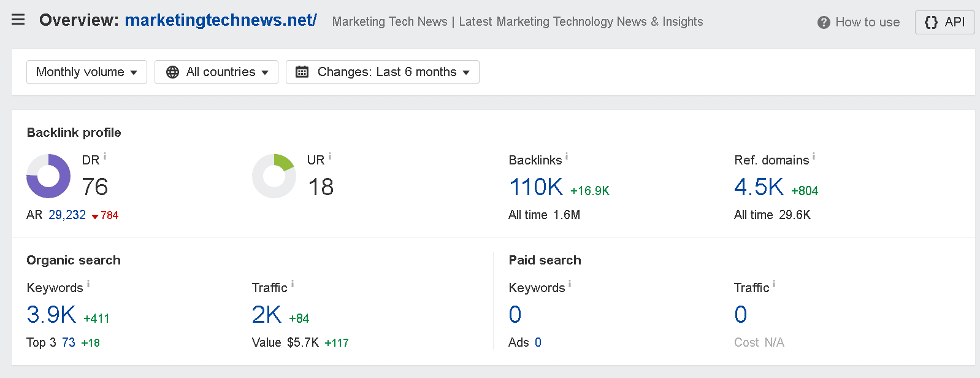Screen dimensions: 980x378
Task: Click the +117 traffic value change
Action: pos(337,343)
